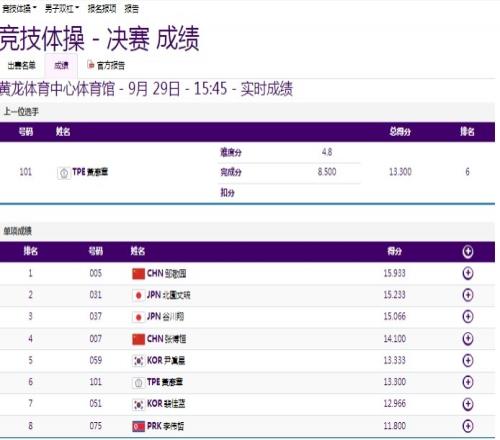Click the TPE athlete name in previous competitor panel
The width and height of the screenshot is (500, 440).
tap(90, 172)
